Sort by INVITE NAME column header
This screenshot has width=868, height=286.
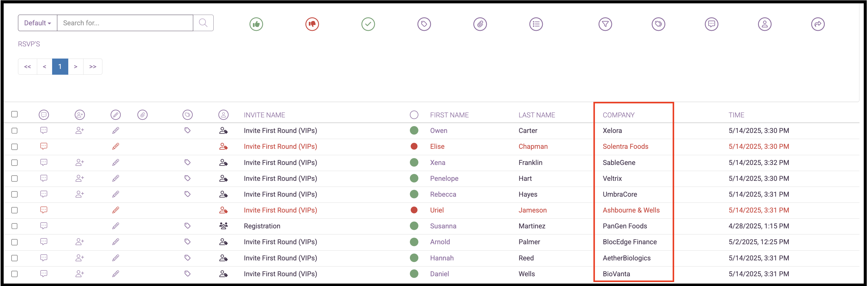(264, 115)
